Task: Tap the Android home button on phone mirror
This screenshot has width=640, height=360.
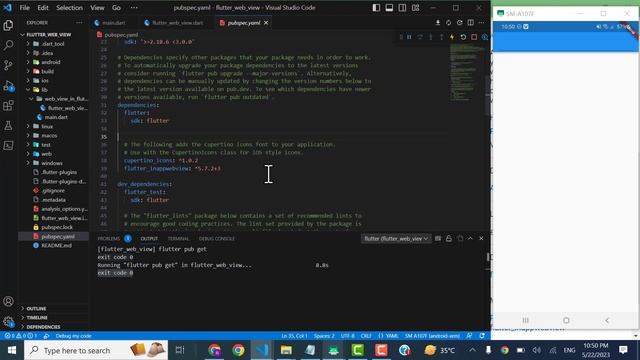Action: tap(566, 320)
